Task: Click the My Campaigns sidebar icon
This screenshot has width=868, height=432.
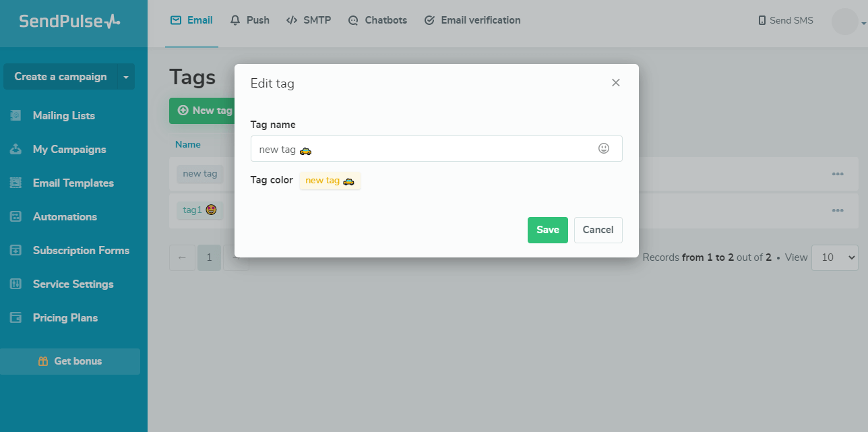Action: pyautogui.click(x=16, y=149)
